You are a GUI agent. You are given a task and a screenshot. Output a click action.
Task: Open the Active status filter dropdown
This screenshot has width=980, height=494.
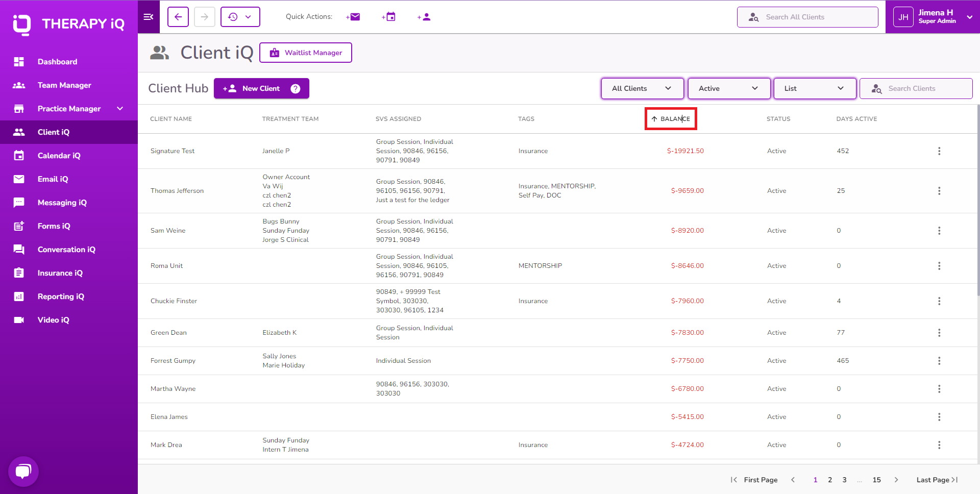[x=729, y=88]
